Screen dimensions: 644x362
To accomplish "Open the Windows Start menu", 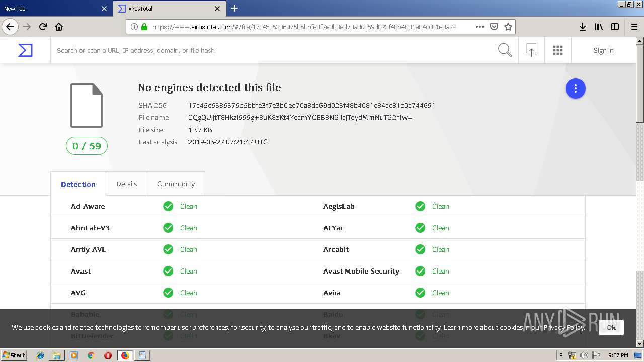I will [14, 355].
